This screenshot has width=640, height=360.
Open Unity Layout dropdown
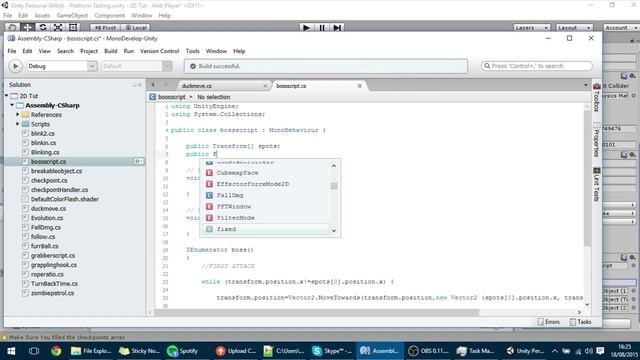point(574,28)
